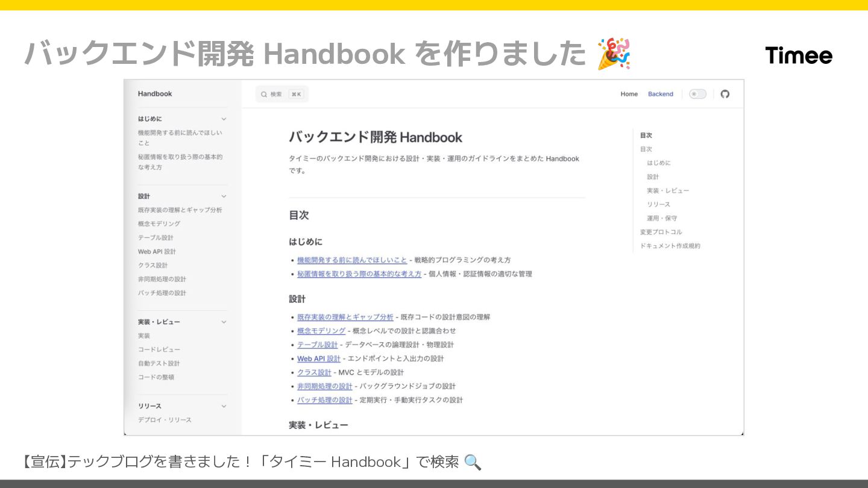Follow the Web API 設計 content link
This screenshot has height=488, width=868.
click(x=319, y=359)
